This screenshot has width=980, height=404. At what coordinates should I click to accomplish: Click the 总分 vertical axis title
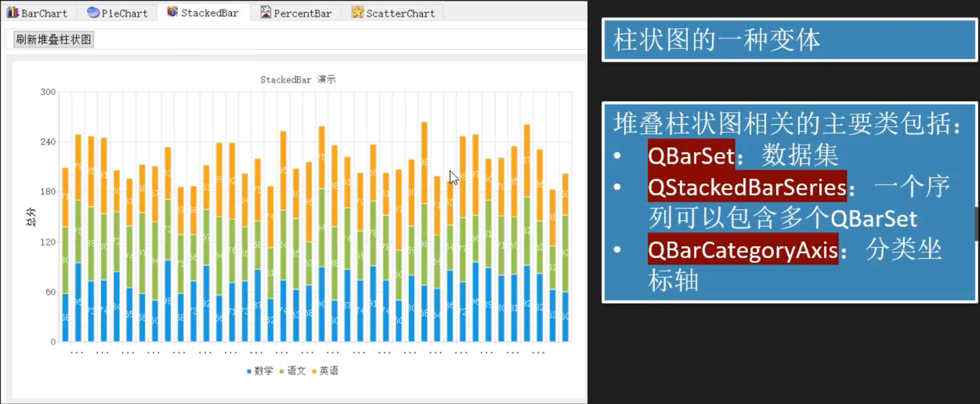[31, 217]
